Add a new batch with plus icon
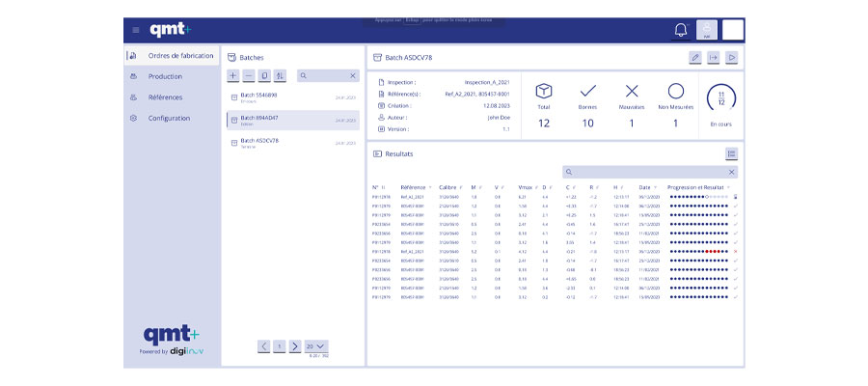868x386 pixels. click(x=233, y=75)
